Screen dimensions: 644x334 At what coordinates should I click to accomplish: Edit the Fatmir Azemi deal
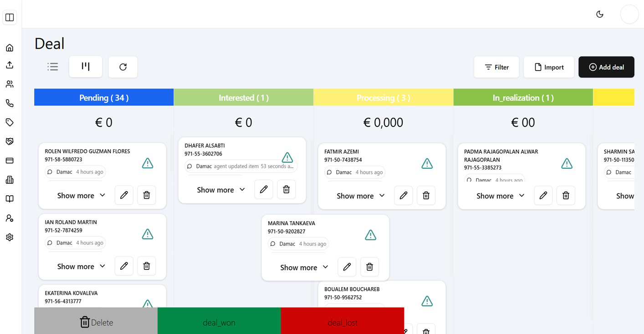point(404,196)
